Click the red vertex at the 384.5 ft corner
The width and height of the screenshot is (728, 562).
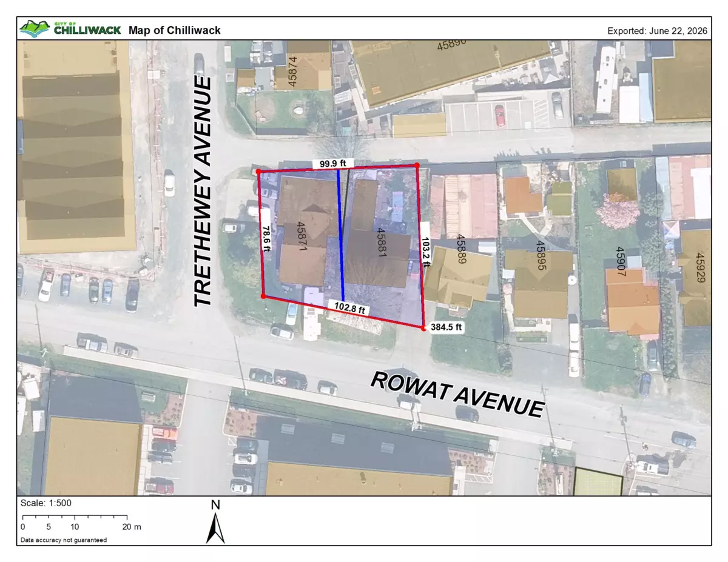(x=423, y=328)
